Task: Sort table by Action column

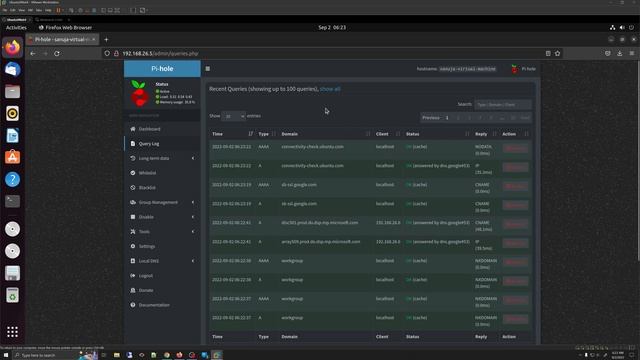Action: tap(516, 134)
